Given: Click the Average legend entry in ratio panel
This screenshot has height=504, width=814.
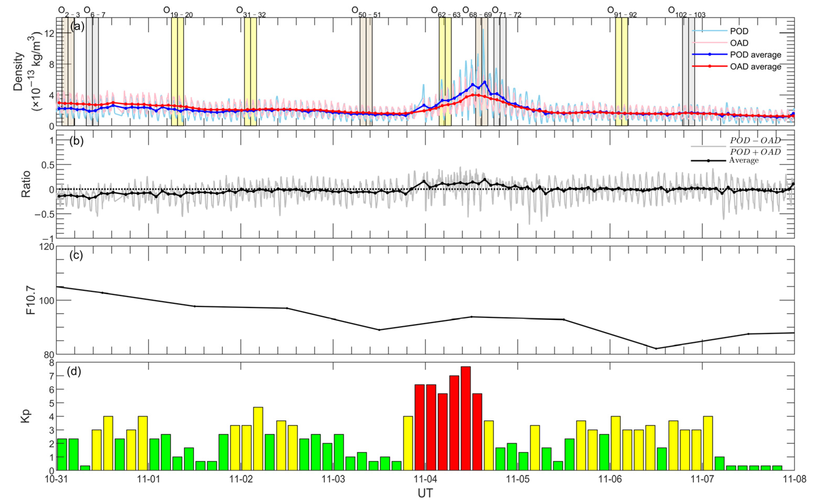Looking at the screenshot, I should pos(744,160).
